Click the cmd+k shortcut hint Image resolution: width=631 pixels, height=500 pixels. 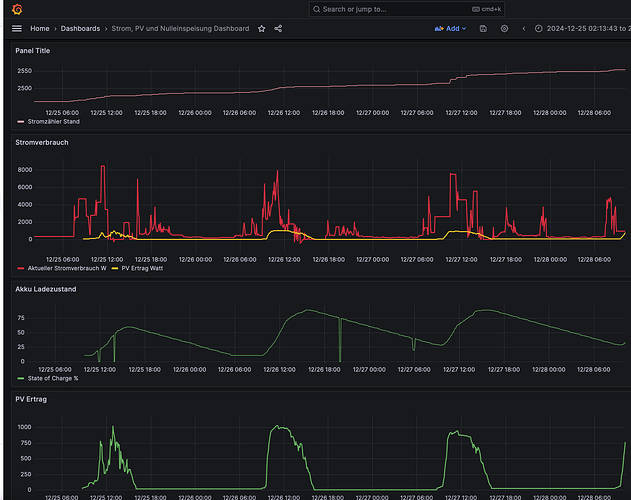487,9
